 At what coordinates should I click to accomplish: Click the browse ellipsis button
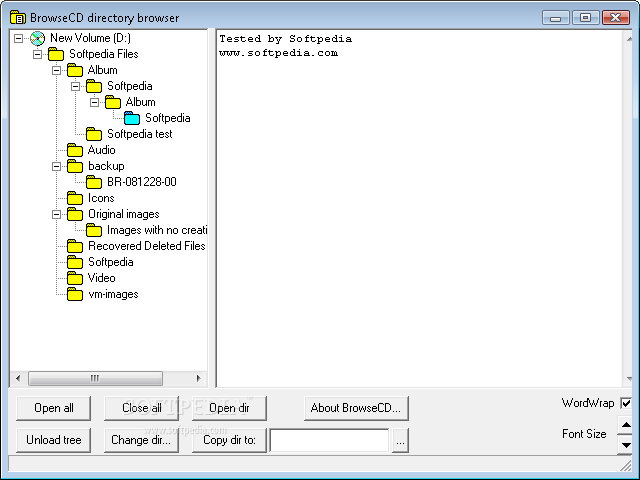400,440
